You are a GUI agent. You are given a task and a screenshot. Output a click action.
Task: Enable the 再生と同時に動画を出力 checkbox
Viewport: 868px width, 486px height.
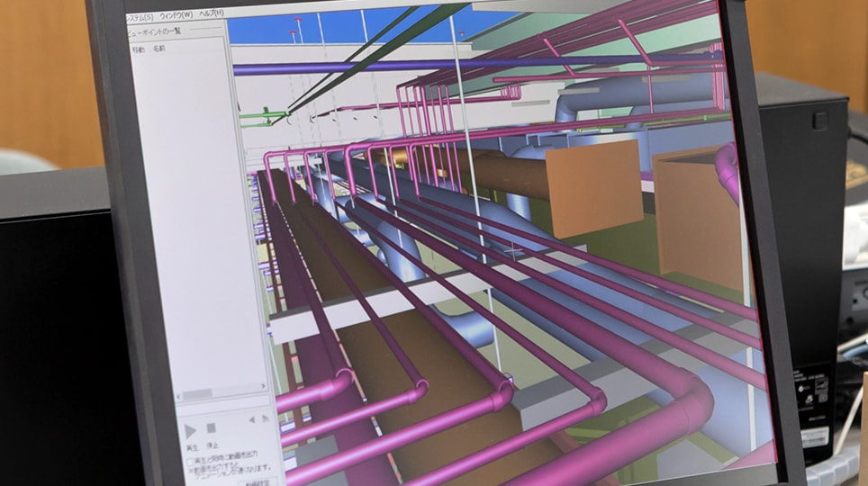[x=189, y=462]
